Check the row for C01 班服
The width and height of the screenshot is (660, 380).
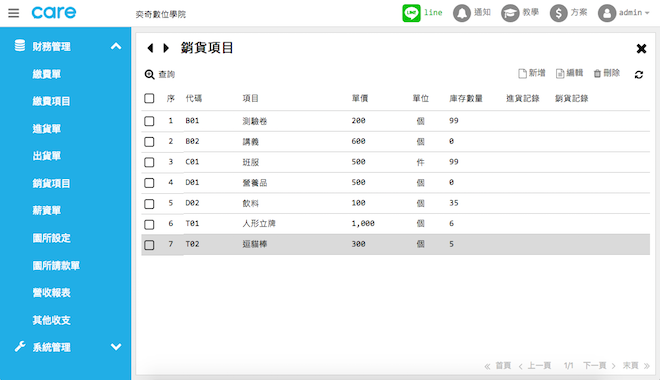point(149,162)
